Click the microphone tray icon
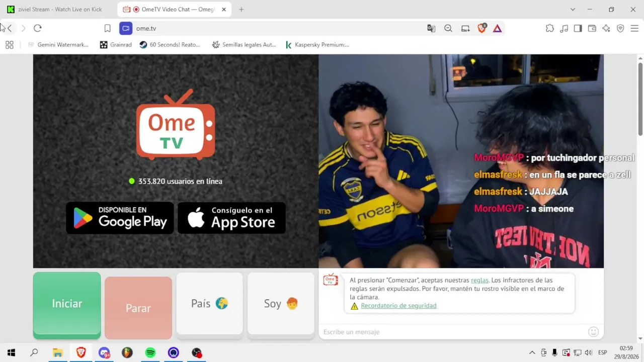Viewport: 644px width, 362px height. (x=554, y=352)
